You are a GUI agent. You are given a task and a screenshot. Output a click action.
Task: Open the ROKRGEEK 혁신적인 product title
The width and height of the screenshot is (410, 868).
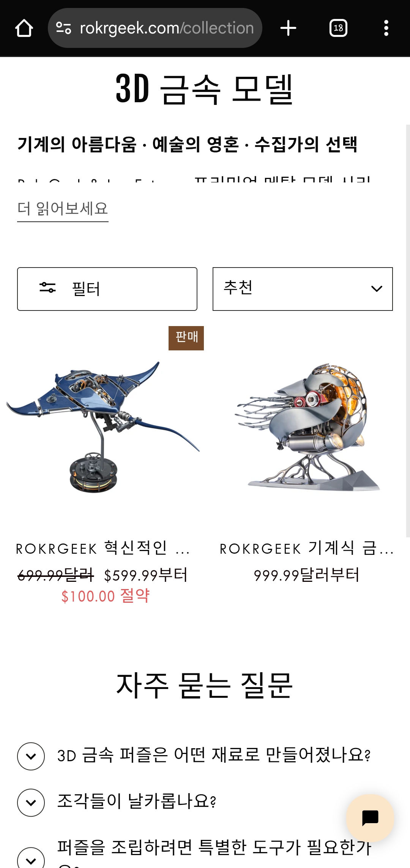102,548
